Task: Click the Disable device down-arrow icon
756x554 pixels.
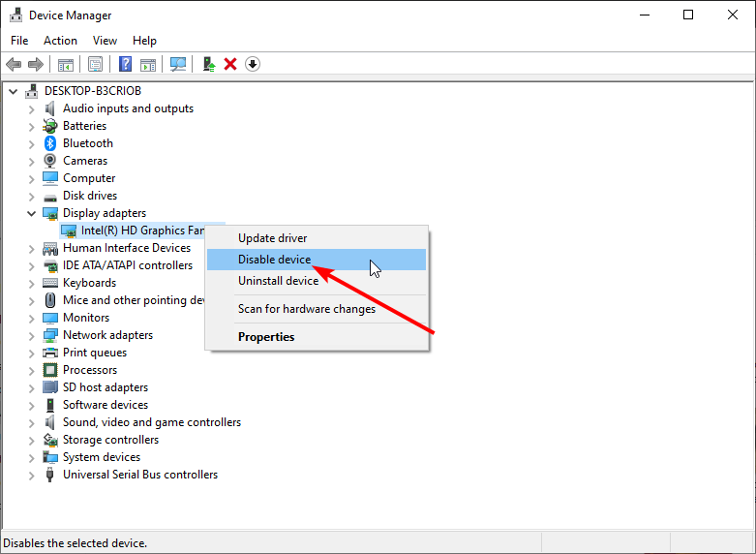Action: [x=253, y=64]
